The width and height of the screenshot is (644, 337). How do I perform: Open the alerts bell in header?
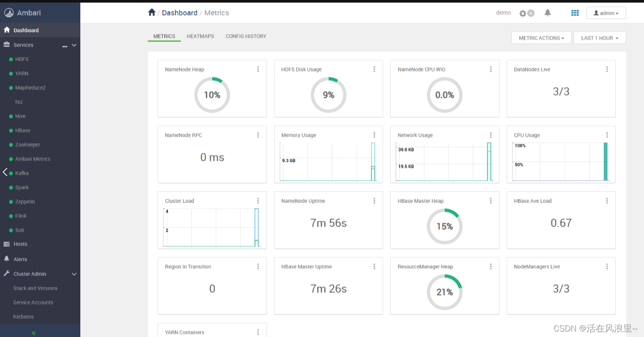coord(548,13)
